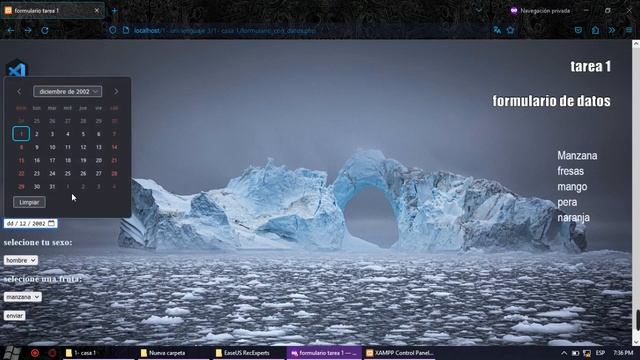Click the 'fresas' list item

coord(571,171)
